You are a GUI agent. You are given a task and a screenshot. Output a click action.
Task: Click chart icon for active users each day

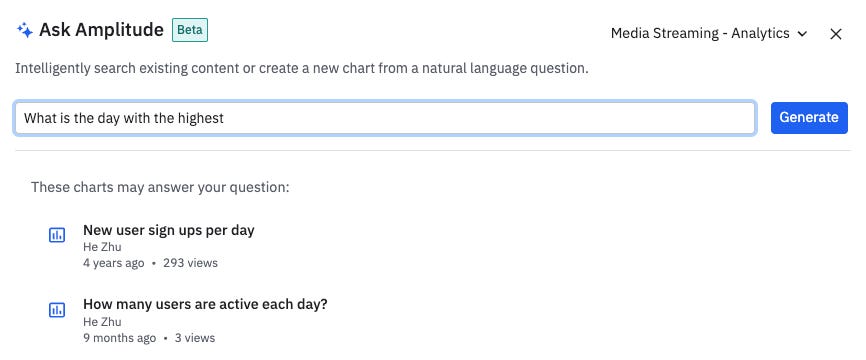[x=57, y=310]
